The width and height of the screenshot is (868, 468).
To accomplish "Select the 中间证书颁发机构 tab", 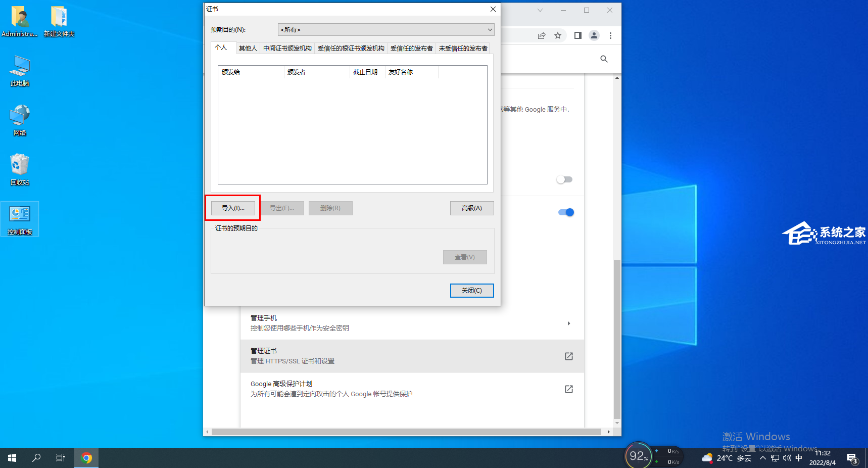I will (x=287, y=49).
